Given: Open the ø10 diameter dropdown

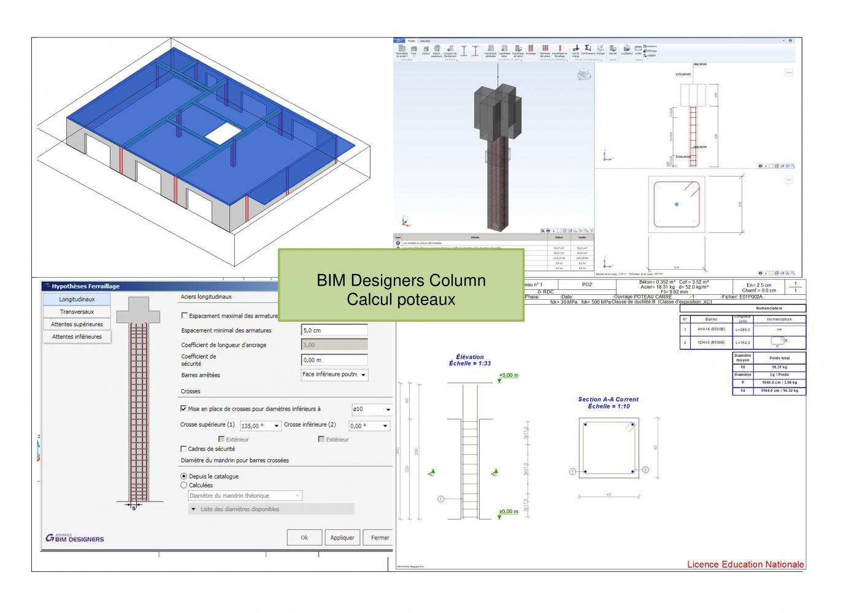Looking at the screenshot, I should [372, 409].
